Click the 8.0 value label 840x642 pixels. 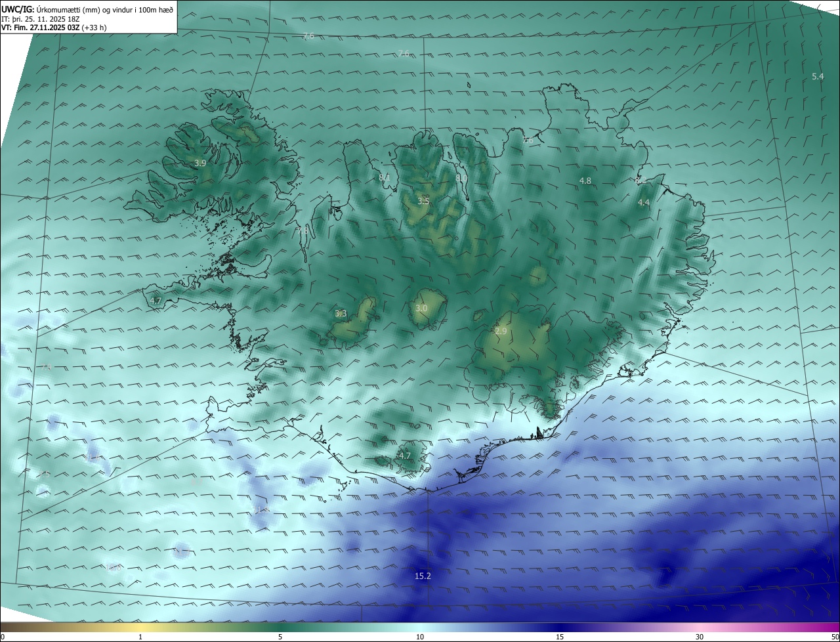click(461, 177)
